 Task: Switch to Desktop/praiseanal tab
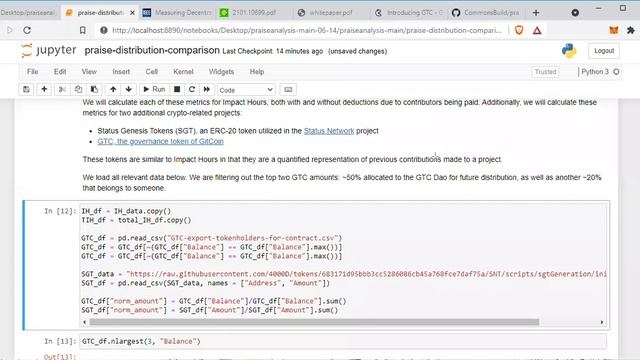[x=29, y=13]
